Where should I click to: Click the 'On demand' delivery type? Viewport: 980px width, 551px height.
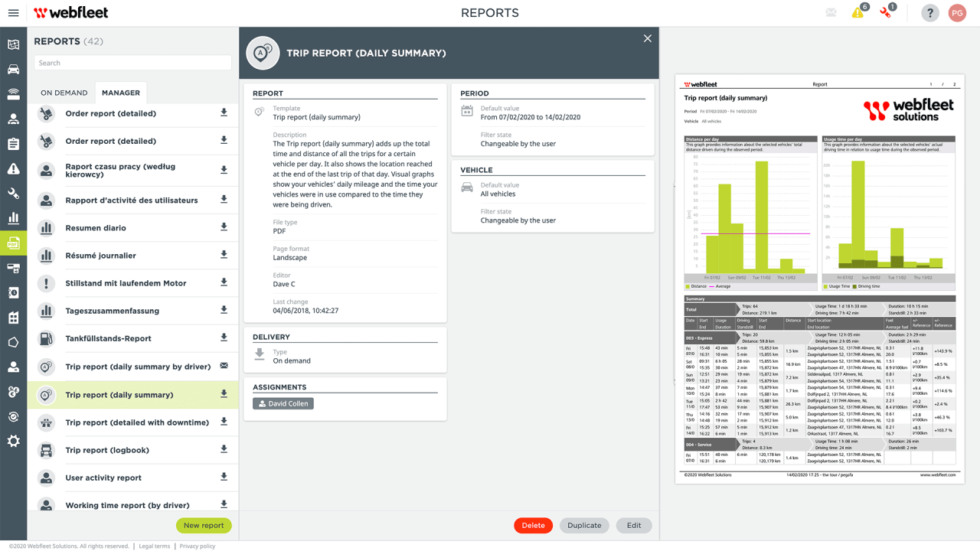(x=292, y=360)
